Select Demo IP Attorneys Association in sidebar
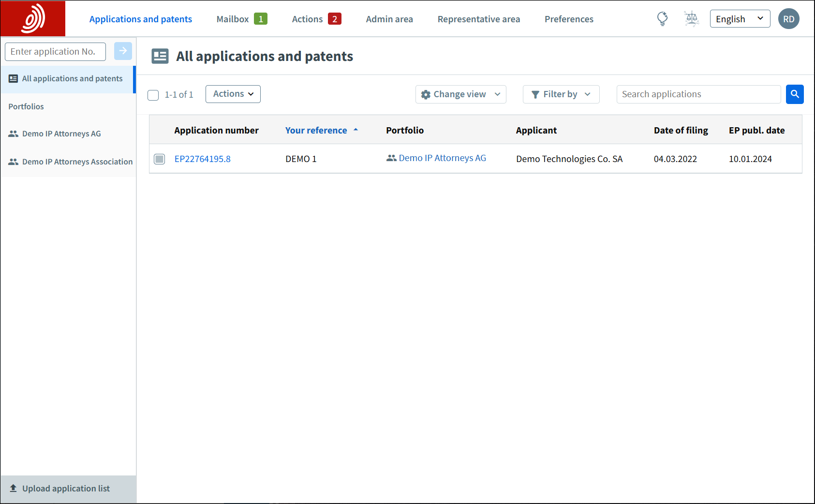815x504 pixels. pos(77,162)
